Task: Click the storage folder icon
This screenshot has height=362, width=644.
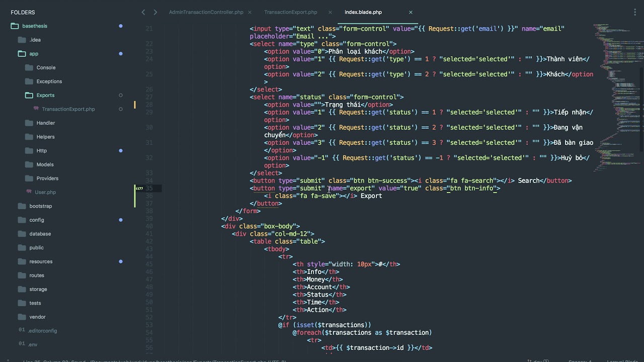Action: (22, 289)
